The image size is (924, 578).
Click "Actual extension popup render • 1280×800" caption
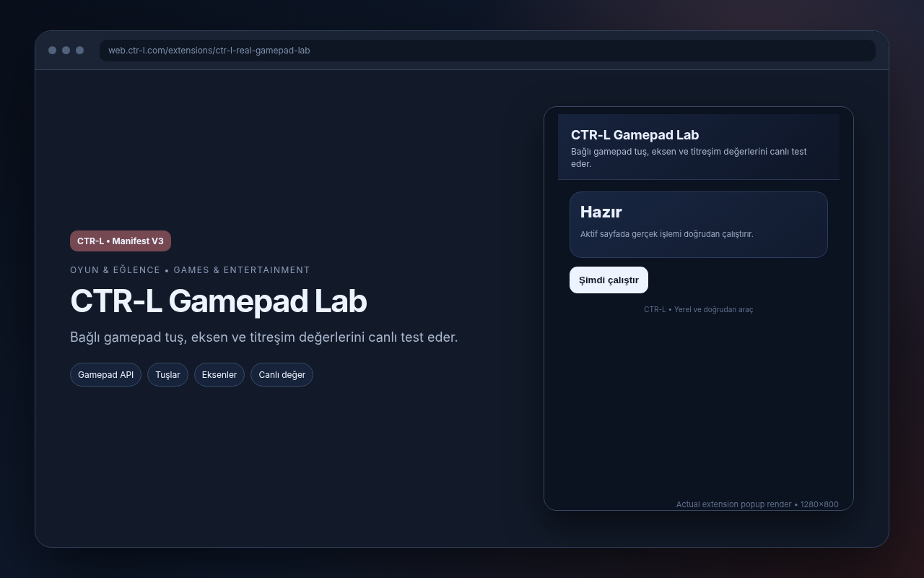(x=757, y=504)
